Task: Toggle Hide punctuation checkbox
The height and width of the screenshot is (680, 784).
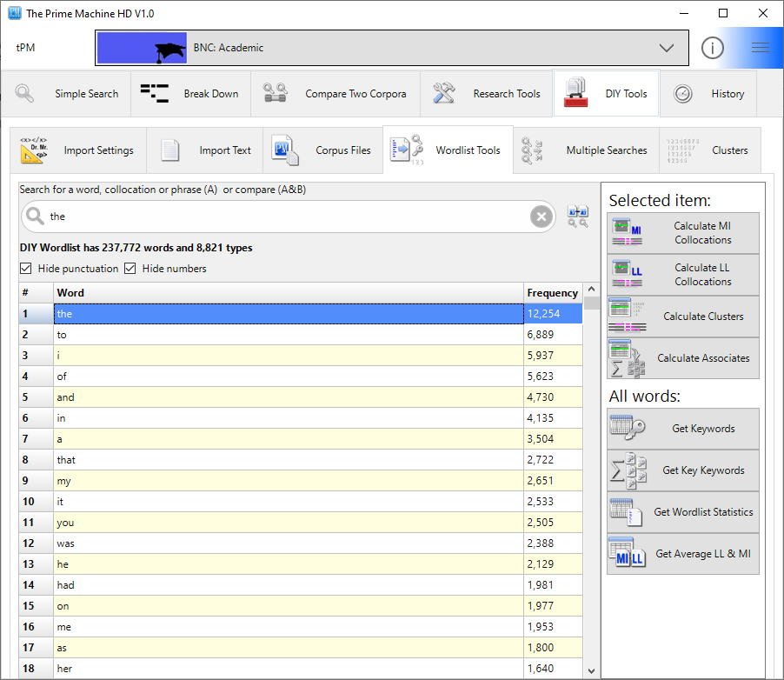Action: (25, 268)
